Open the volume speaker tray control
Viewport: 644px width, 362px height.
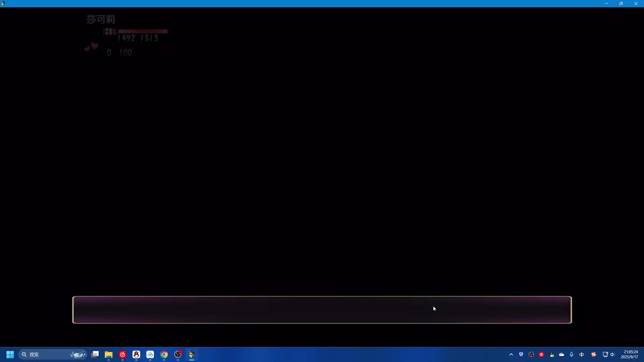point(612,354)
